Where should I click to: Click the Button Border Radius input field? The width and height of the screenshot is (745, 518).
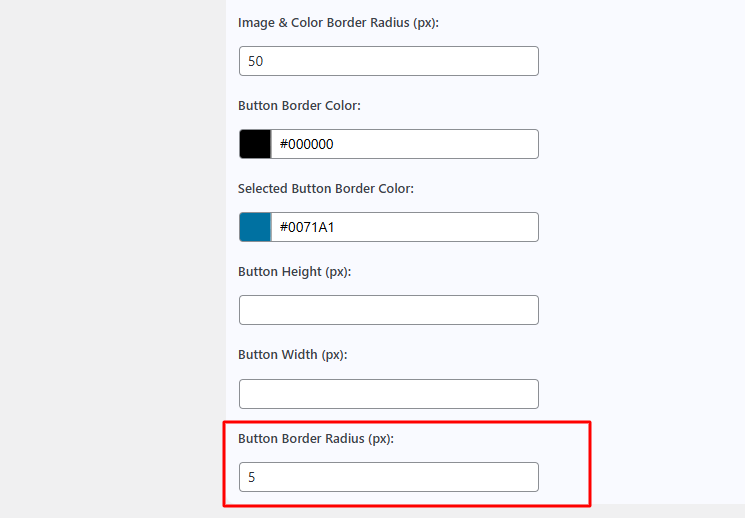(389, 477)
